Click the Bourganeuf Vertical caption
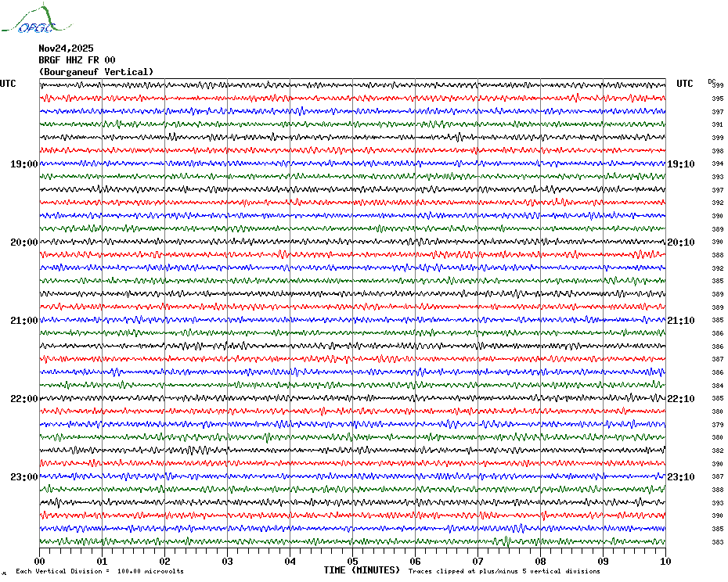The width and height of the screenshot is (728, 582). [x=96, y=72]
